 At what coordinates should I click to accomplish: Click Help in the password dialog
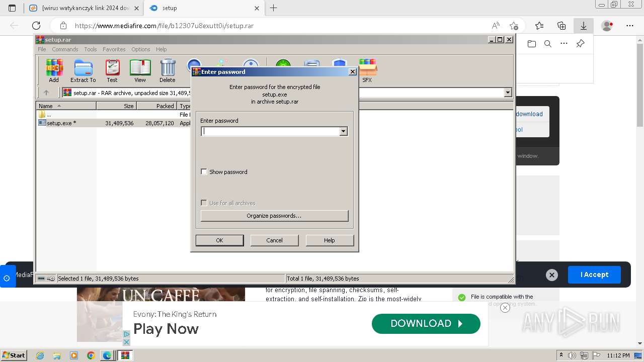coord(330,240)
